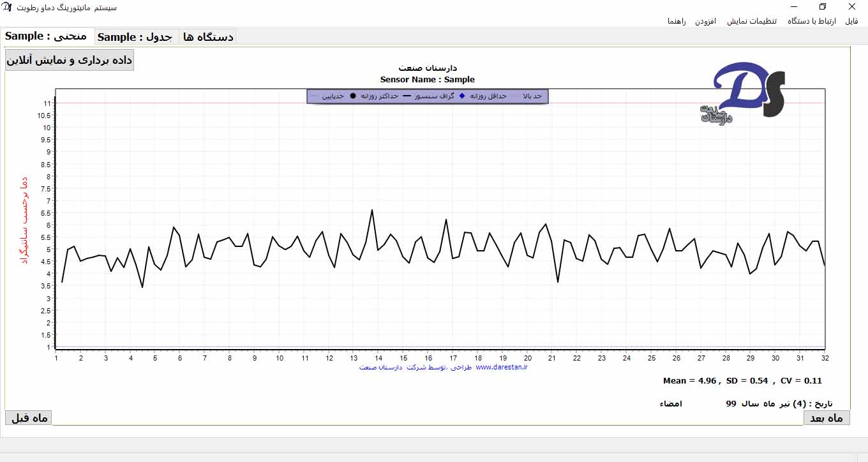Minimize the monitoring application window

click(793, 7)
